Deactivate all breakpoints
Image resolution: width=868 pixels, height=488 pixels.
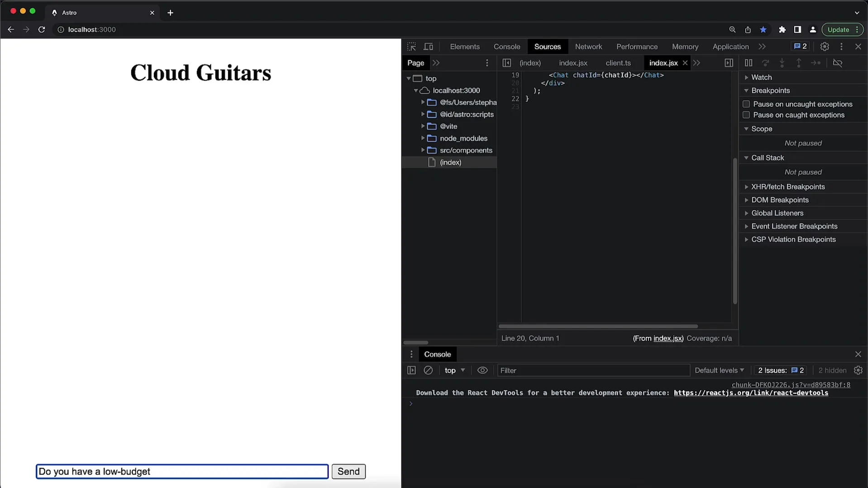(x=838, y=63)
